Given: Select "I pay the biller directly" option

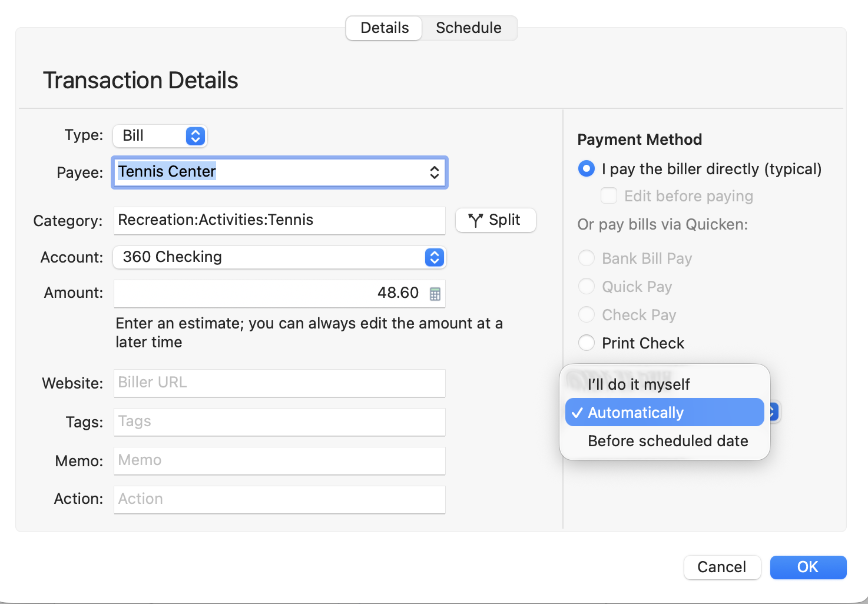Looking at the screenshot, I should click(587, 169).
